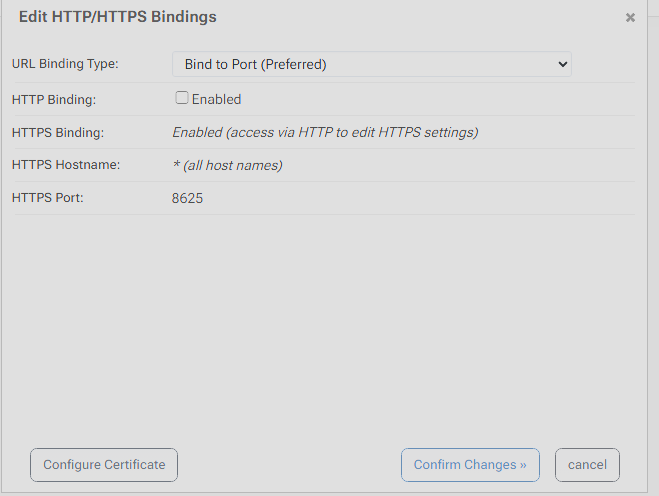Cancel editing the bindings
This screenshot has width=659, height=496.
point(587,465)
